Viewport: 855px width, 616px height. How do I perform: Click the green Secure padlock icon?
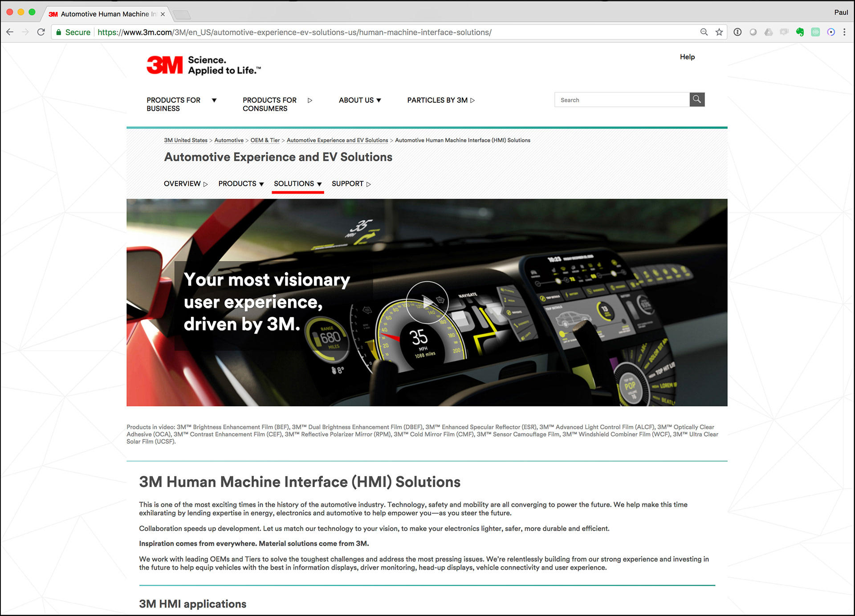click(x=58, y=32)
